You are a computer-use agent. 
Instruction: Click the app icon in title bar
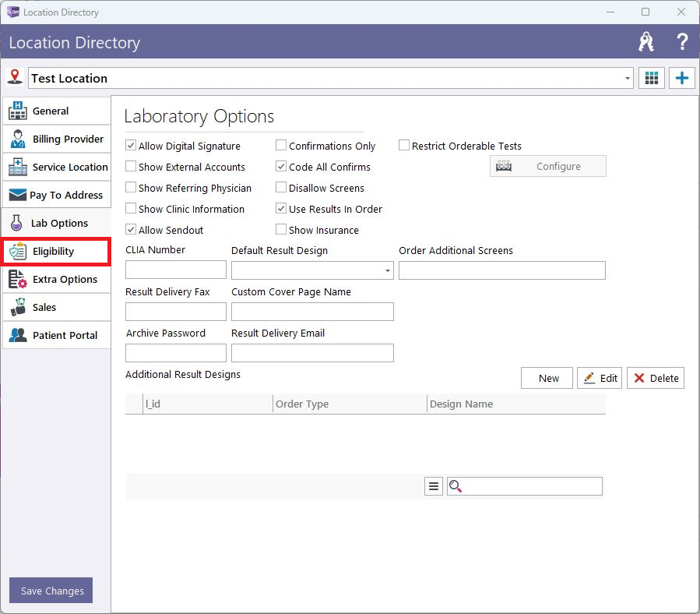[13, 12]
